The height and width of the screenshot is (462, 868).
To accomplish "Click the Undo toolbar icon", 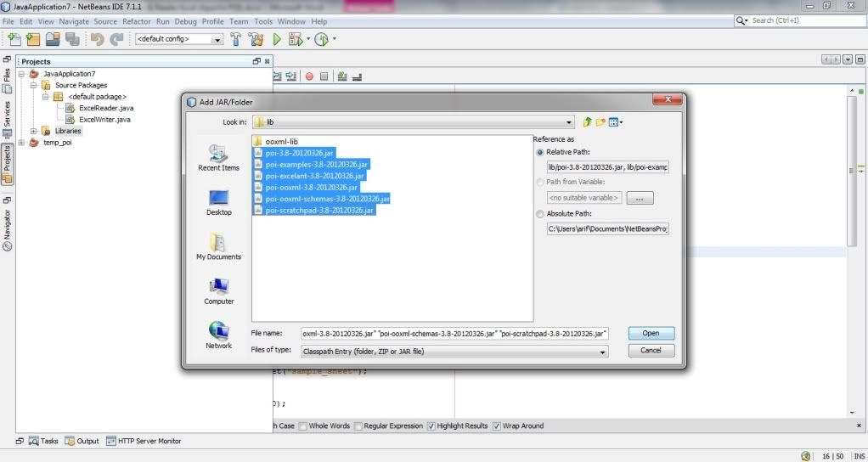I will (x=98, y=39).
